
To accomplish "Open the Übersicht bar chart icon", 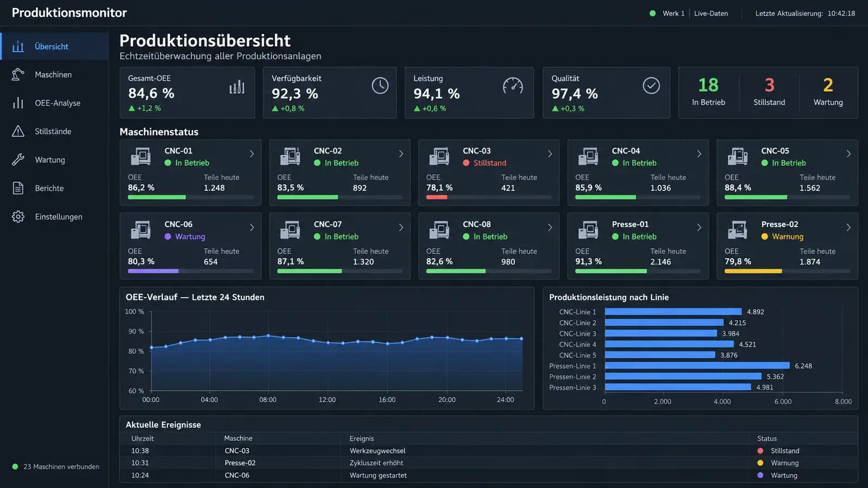I will click(18, 47).
